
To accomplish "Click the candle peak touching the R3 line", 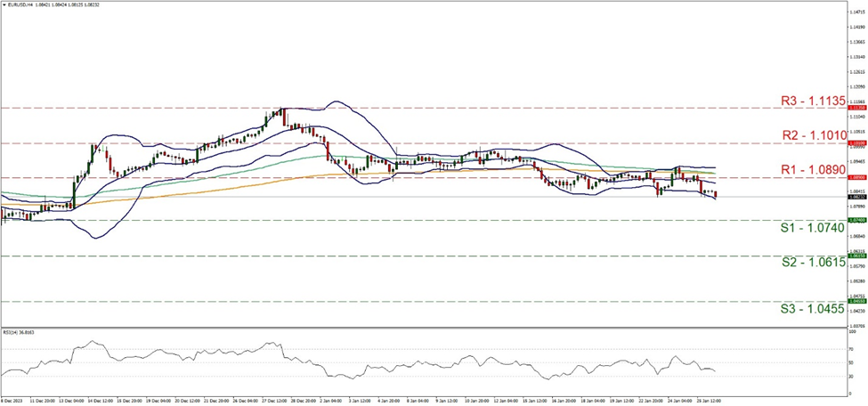I will click(280, 110).
